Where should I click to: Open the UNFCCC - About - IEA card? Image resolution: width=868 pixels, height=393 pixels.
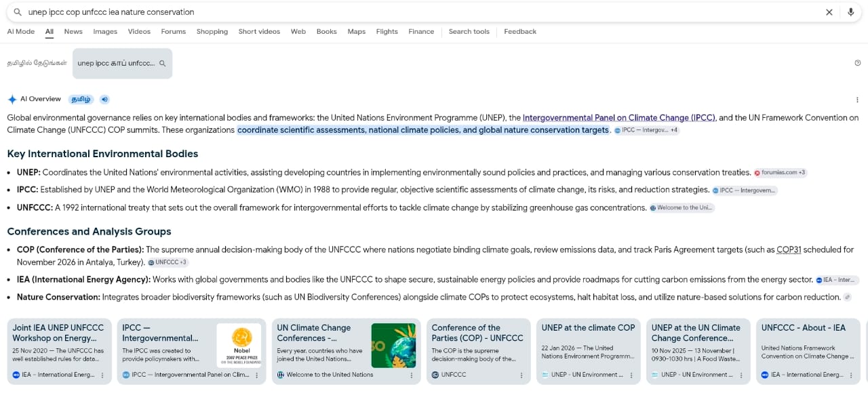point(808,352)
